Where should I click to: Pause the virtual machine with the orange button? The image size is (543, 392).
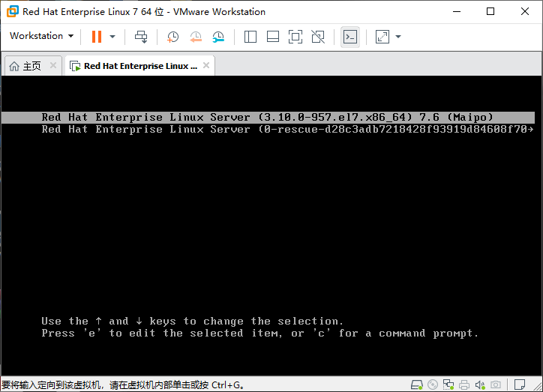[97, 36]
